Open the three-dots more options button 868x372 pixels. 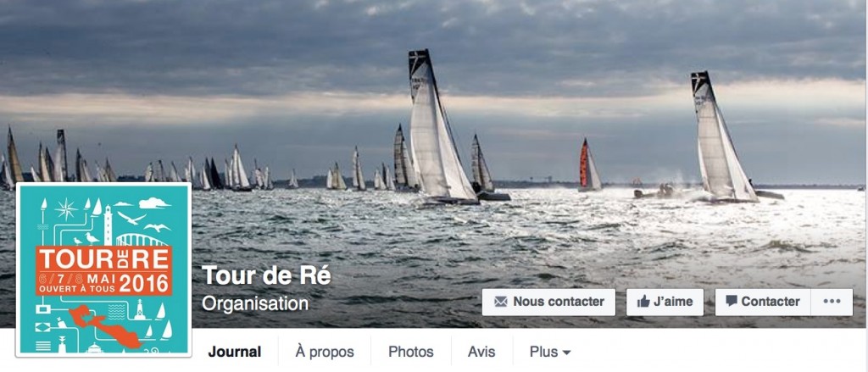[832, 302]
